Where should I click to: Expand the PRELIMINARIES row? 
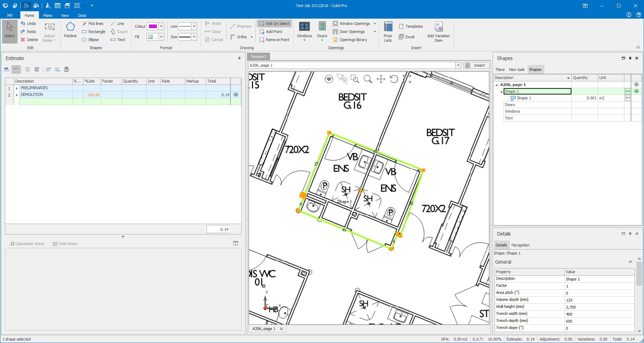click(17, 88)
